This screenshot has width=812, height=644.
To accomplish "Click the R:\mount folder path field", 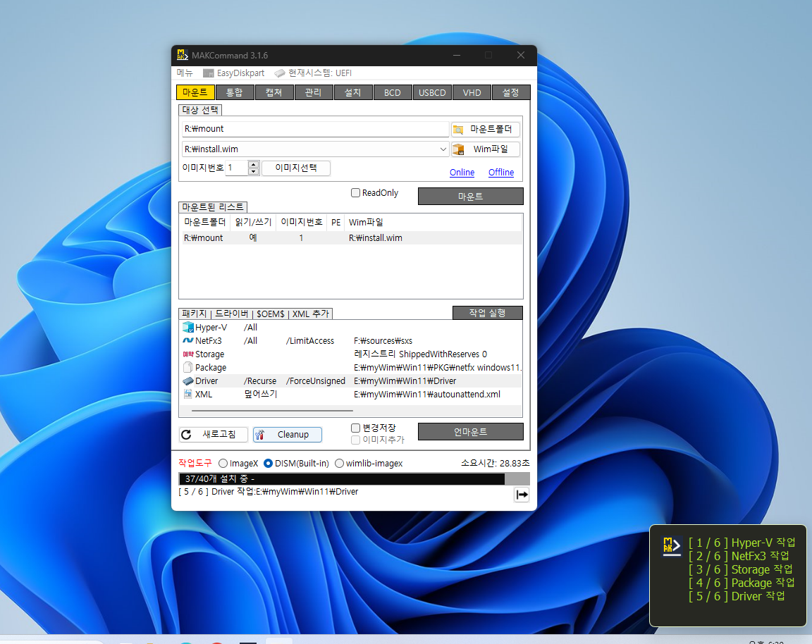I will click(x=315, y=129).
